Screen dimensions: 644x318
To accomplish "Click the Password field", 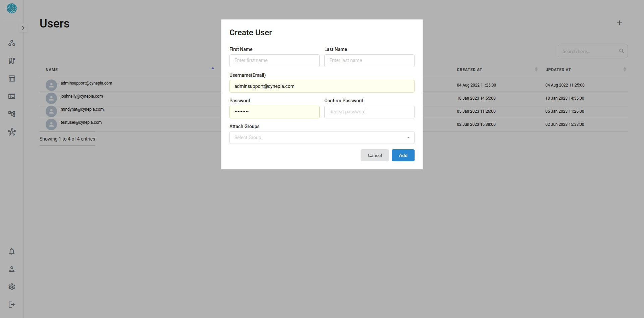I will [x=274, y=112].
